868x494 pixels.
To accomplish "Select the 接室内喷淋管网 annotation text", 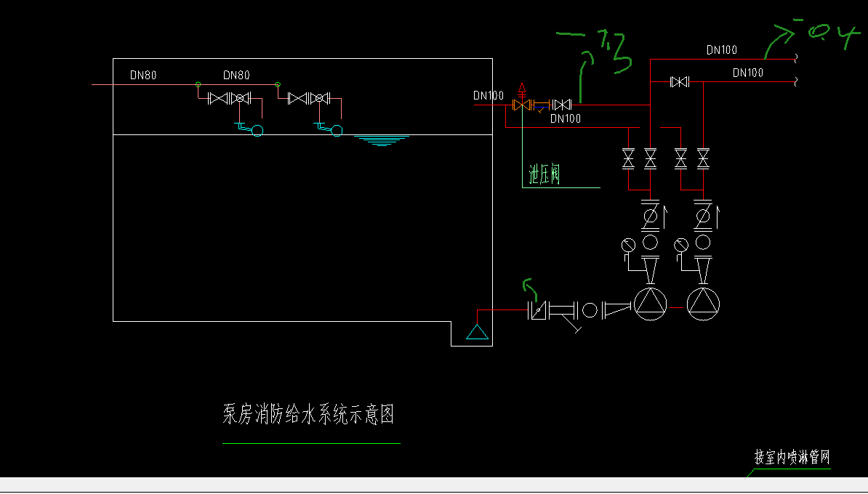I will (x=792, y=457).
